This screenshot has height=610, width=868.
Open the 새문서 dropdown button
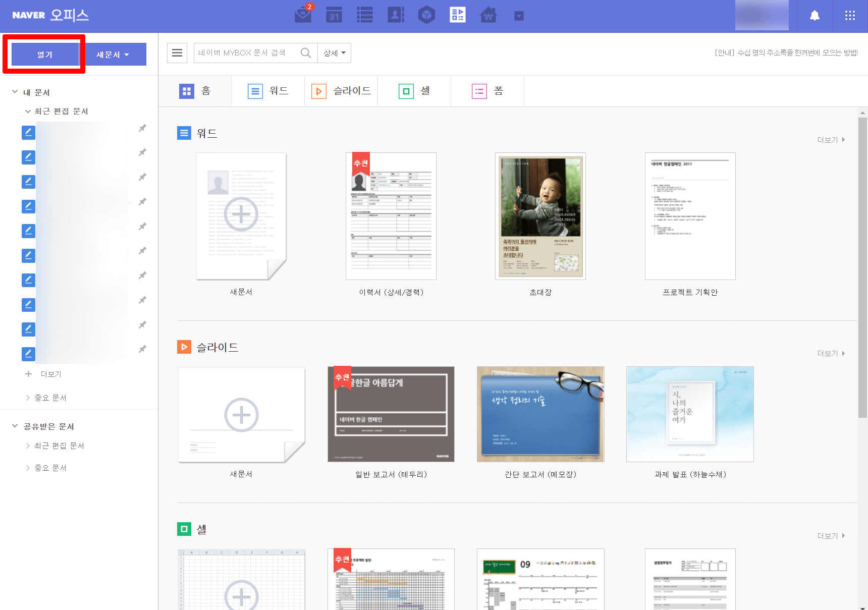point(113,54)
